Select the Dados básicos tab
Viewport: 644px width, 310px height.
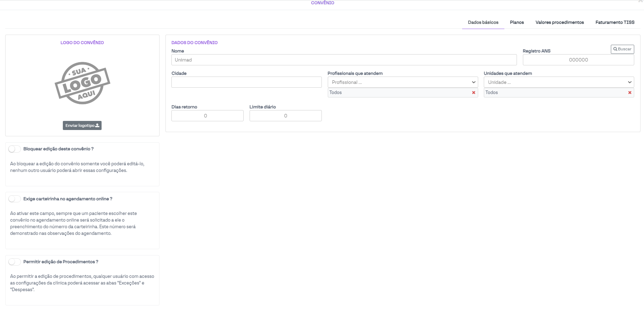483,22
